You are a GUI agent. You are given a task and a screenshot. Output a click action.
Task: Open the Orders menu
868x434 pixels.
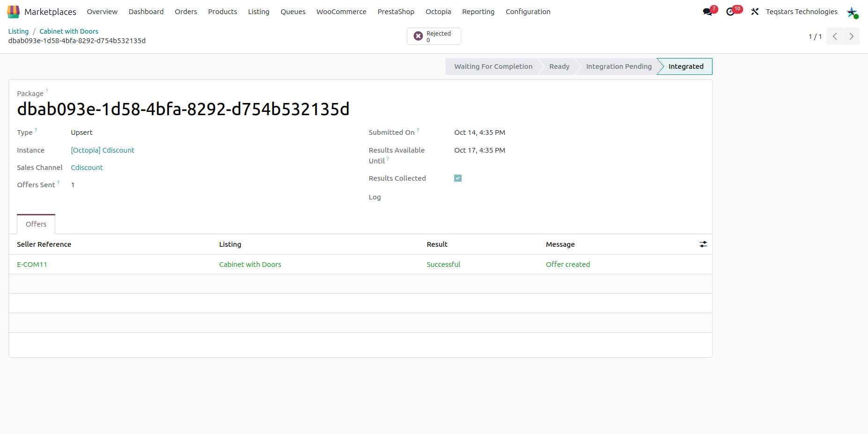(x=186, y=12)
